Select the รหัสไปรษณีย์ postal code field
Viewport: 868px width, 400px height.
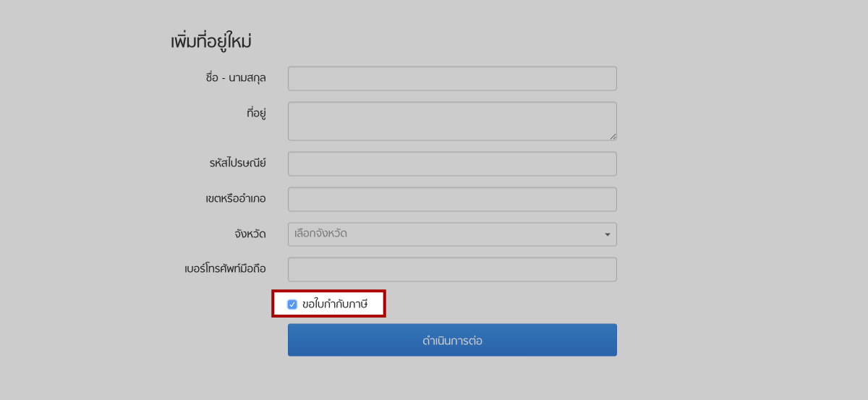452,163
